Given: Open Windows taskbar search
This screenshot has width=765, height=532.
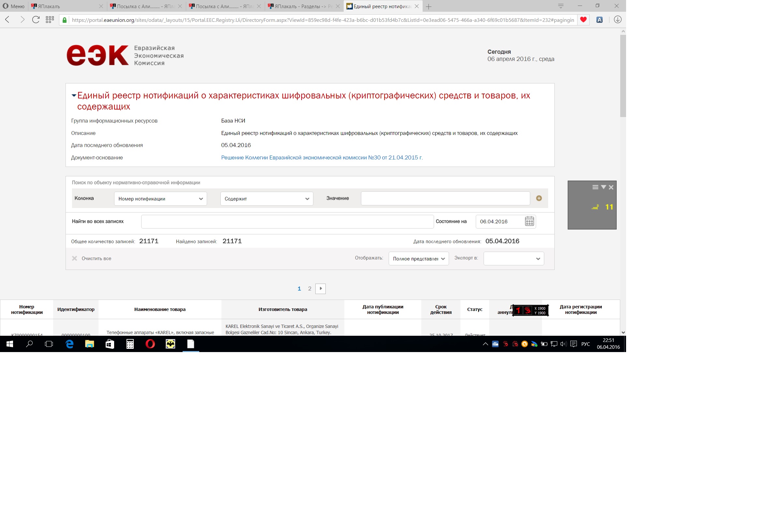Looking at the screenshot, I should 29,344.
